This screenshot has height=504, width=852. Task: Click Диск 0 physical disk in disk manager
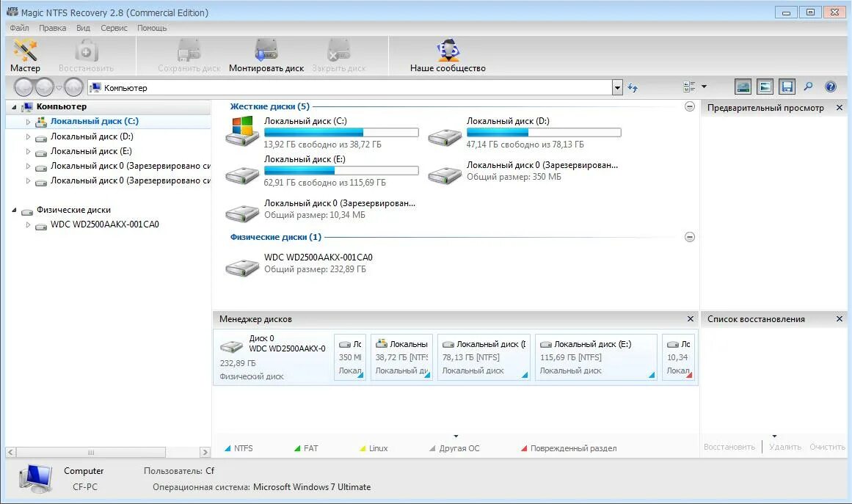[x=273, y=357]
